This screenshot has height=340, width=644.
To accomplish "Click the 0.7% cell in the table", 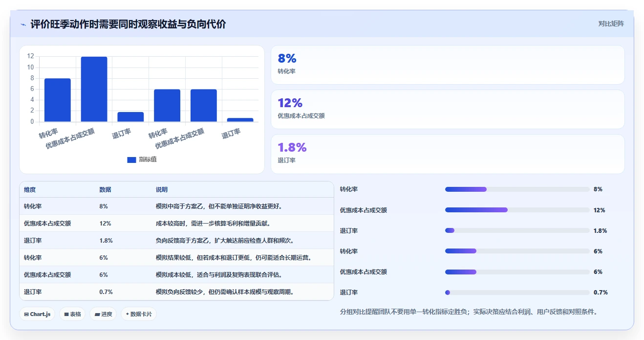I will [x=106, y=292].
